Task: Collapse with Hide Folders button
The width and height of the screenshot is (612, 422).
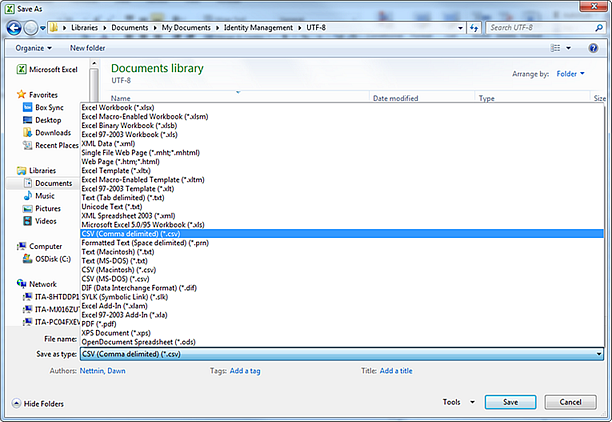Action: (x=37, y=404)
